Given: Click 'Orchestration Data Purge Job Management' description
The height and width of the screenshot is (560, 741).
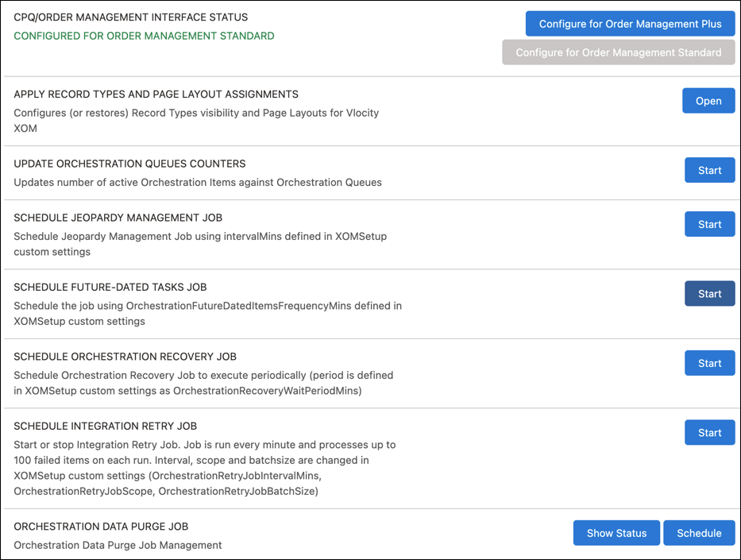Looking at the screenshot, I should [118, 546].
